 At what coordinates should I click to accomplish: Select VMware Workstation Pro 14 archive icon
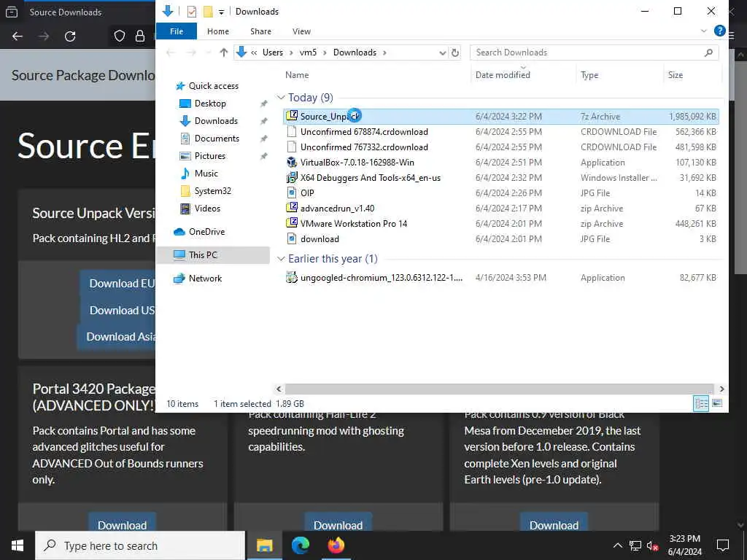(x=292, y=223)
